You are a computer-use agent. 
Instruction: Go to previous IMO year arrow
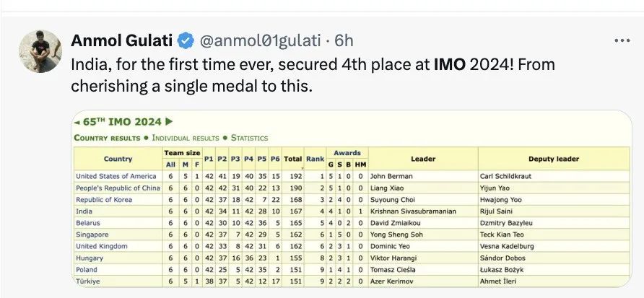click(x=77, y=122)
